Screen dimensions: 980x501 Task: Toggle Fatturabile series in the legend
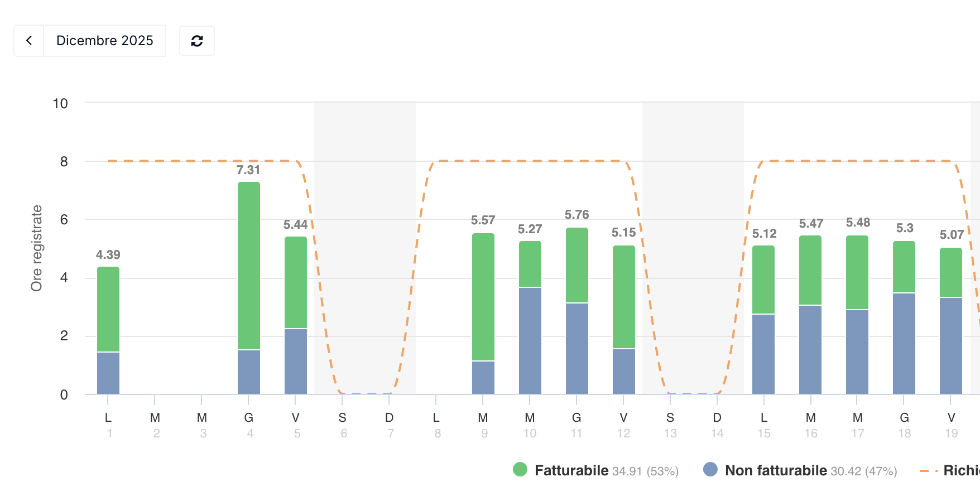(x=571, y=470)
